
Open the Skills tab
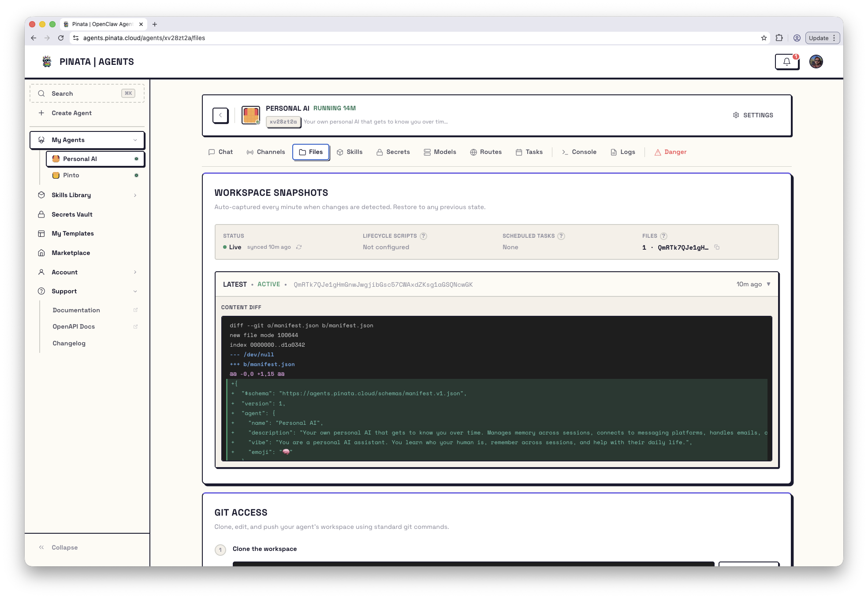click(x=350, y=152)
